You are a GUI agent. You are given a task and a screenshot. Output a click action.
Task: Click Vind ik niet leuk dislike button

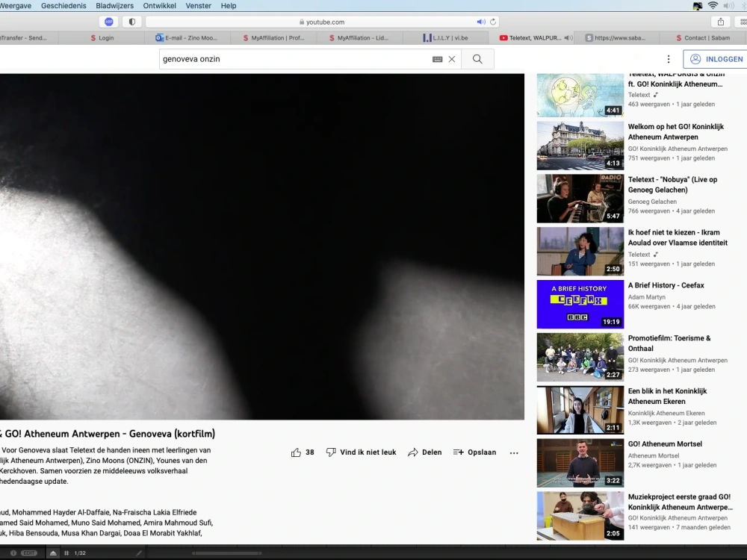click(361, 452)
